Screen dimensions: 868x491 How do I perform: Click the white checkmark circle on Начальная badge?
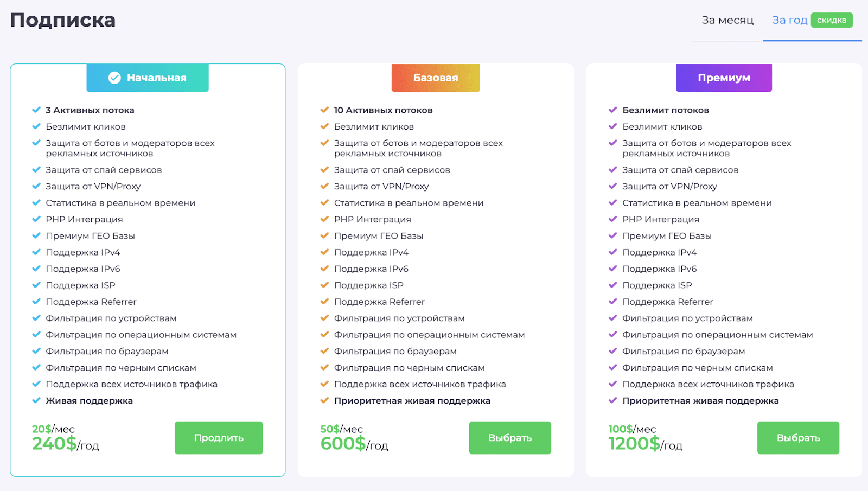coord(114,78)
